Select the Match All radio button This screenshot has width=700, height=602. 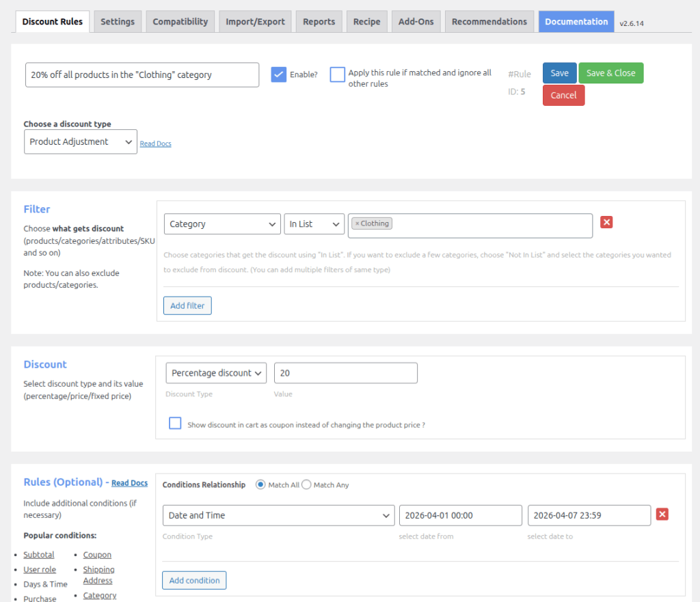260,484
